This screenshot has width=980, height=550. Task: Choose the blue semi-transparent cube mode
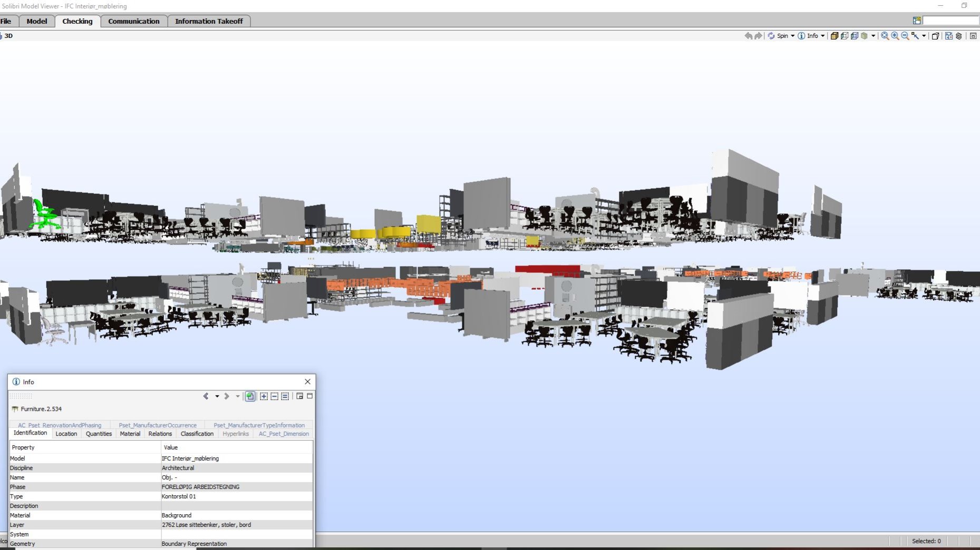[855, 36]
